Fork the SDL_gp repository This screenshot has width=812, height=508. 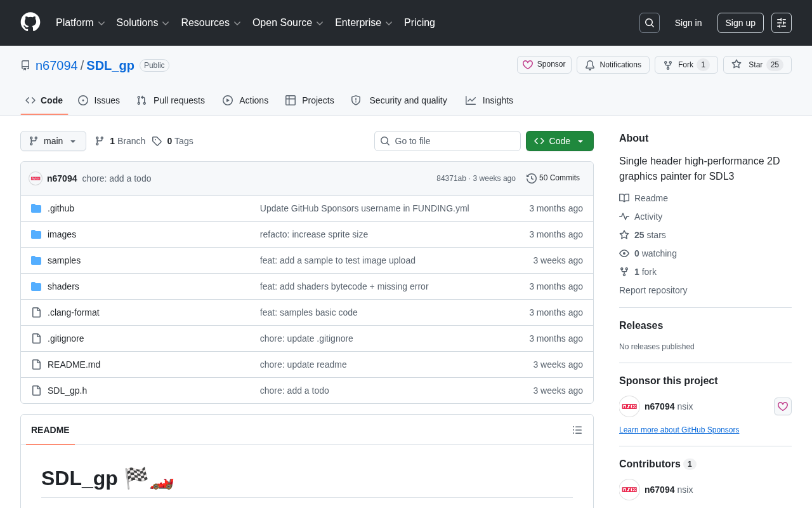click(686, 65)
